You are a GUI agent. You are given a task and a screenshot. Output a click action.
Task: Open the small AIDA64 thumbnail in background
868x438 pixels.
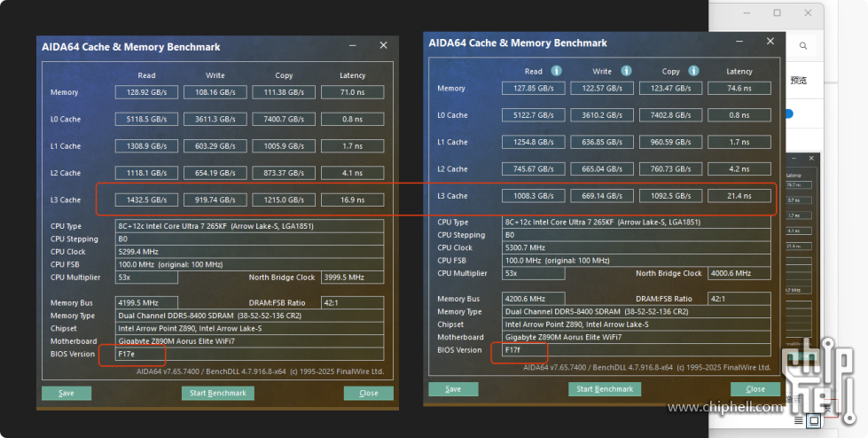click(801, 252)
